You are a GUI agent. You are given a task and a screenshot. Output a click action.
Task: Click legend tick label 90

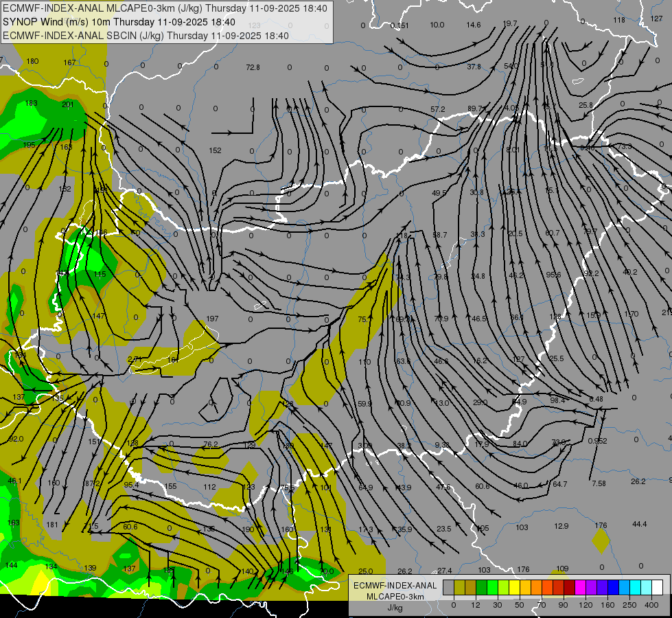[563, 605]
